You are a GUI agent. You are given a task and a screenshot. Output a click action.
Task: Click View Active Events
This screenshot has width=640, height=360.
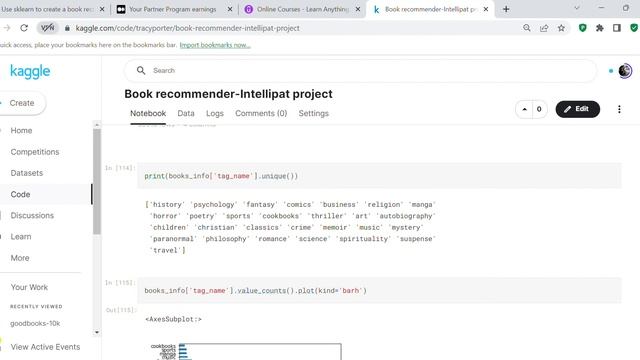[45, 347]
